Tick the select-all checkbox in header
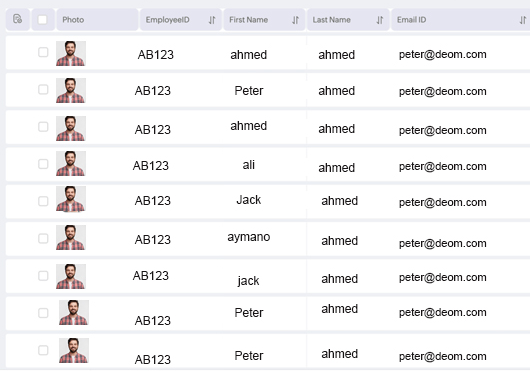The width and height of the screenshot is (530, 371). pyautogui.click(x=43, y=20)
